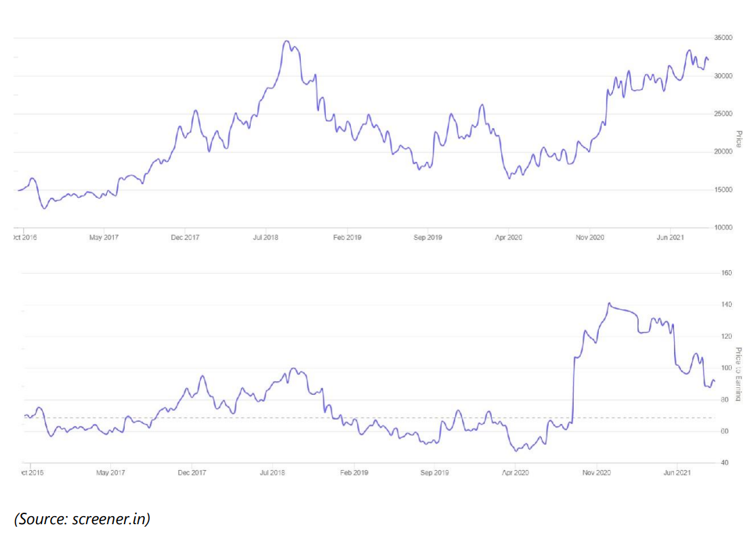The image size is (756, 533).
Task: Click Jun 2021 on the price chart axis
Action: [x=670, y=238]
